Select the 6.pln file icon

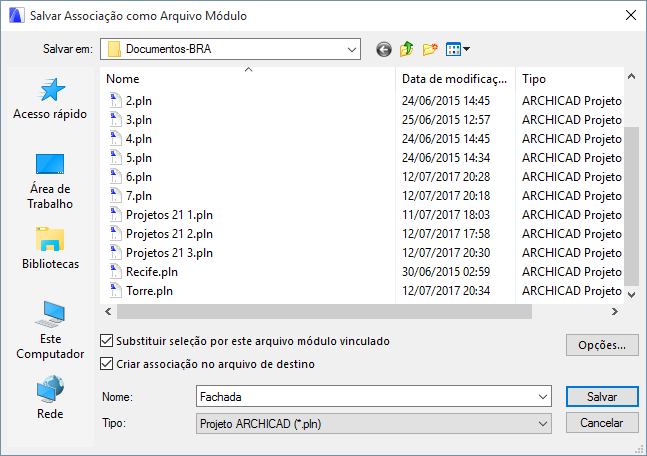[116, 177]
